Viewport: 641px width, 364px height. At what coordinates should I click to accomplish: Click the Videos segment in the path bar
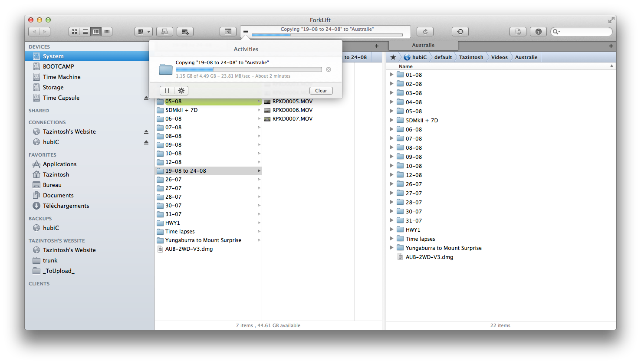coord(499,57)
